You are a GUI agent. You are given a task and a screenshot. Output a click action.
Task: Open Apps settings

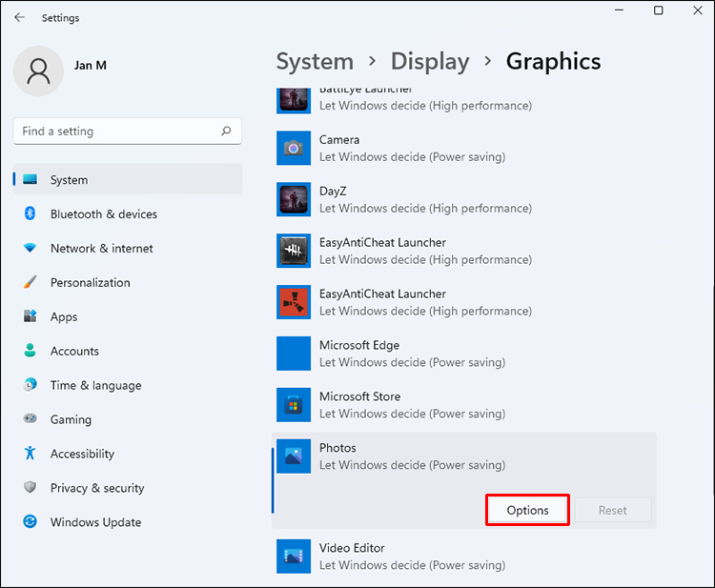click(x=128, y=316)
